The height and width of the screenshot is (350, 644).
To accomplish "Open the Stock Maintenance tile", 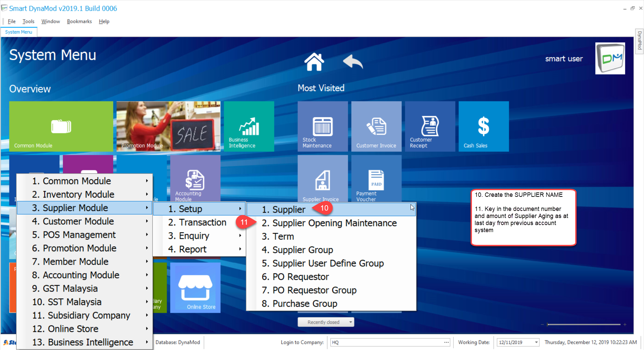I will (323, 126).
